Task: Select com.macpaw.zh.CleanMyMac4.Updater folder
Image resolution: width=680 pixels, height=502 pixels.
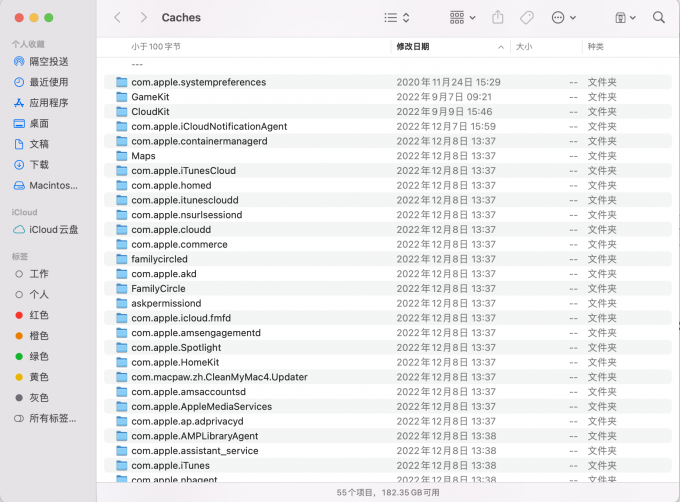Action: [388, 377]
